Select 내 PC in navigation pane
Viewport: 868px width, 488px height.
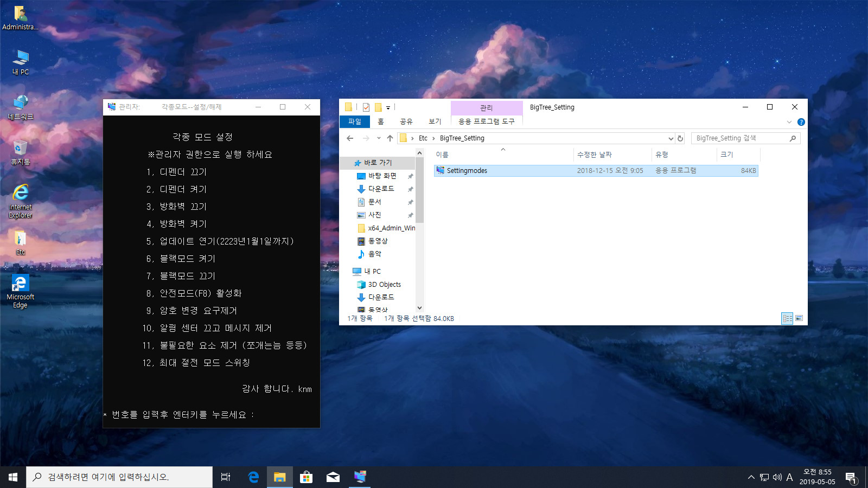pyautogui.click(x=372, y=271)
